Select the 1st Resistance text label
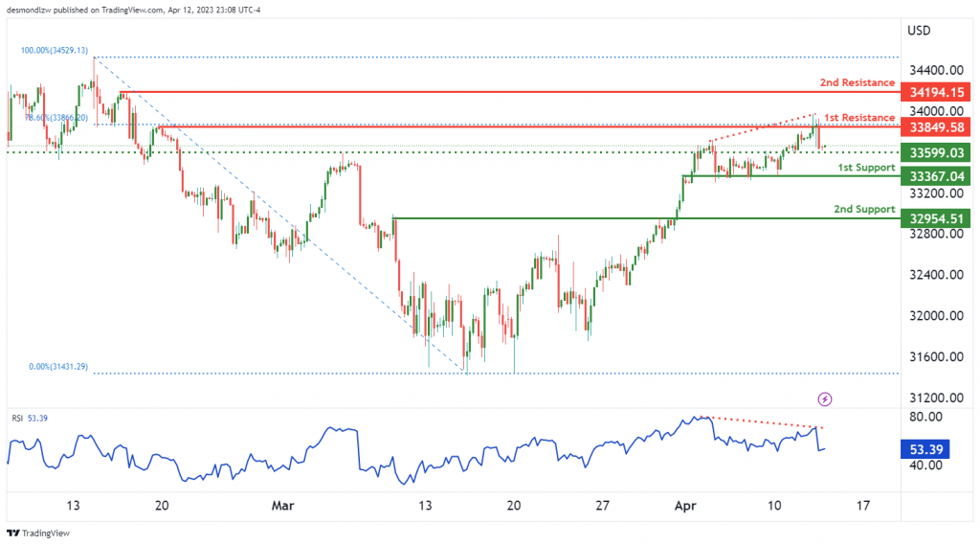The image size is (980, 545). [858, 118]
